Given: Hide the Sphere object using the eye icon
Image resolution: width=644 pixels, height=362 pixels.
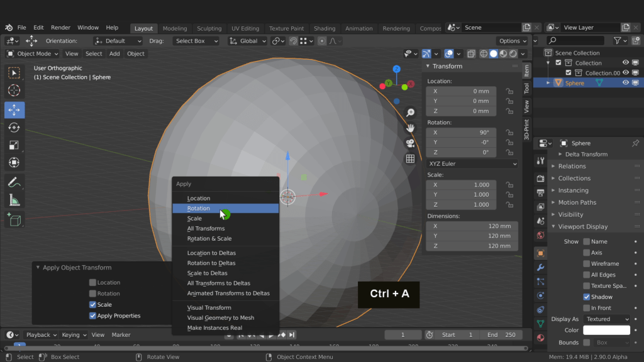Looking at the screenshot, I should click(x=626, y=83).
